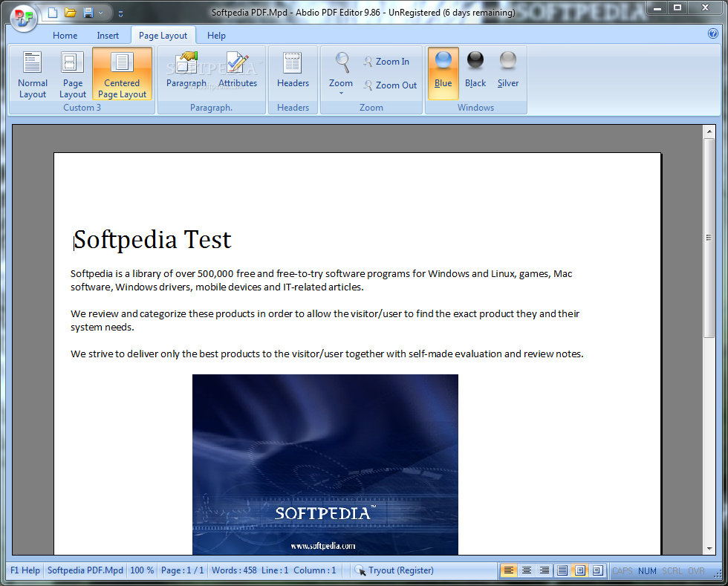The height and width of the screenshot is (586, 728).
Task: Expand the Zoom dropdown button
Action: coord(341,74)
